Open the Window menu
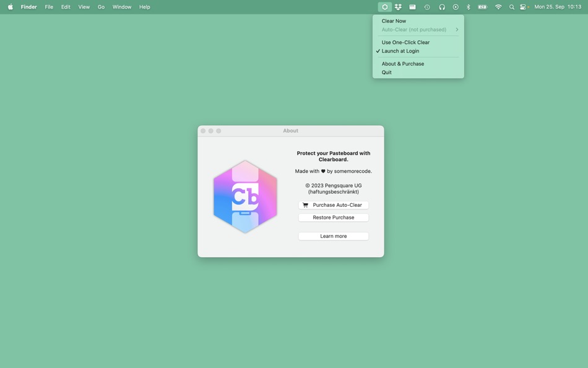 click(122, 7)
